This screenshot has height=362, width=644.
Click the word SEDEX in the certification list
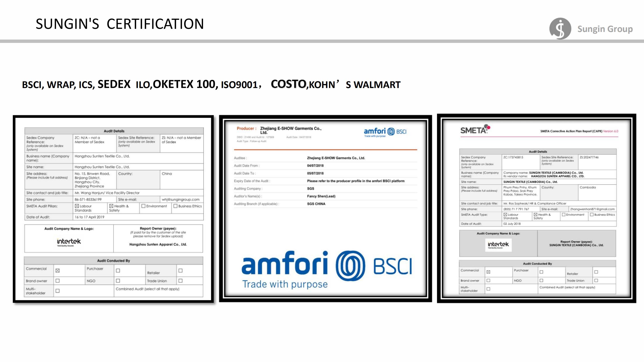114,84
